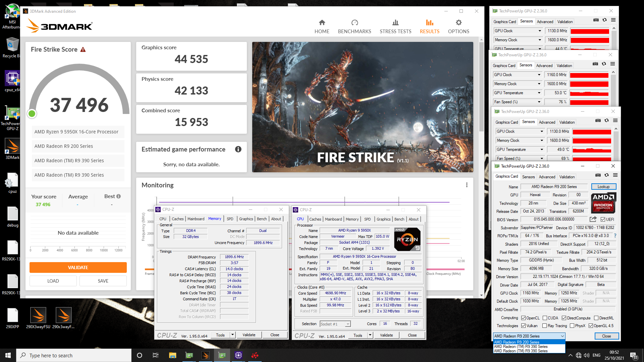This screenshot has height=362, width=644.
Task: Click the Fire Strike preview image
Action: 363,107
